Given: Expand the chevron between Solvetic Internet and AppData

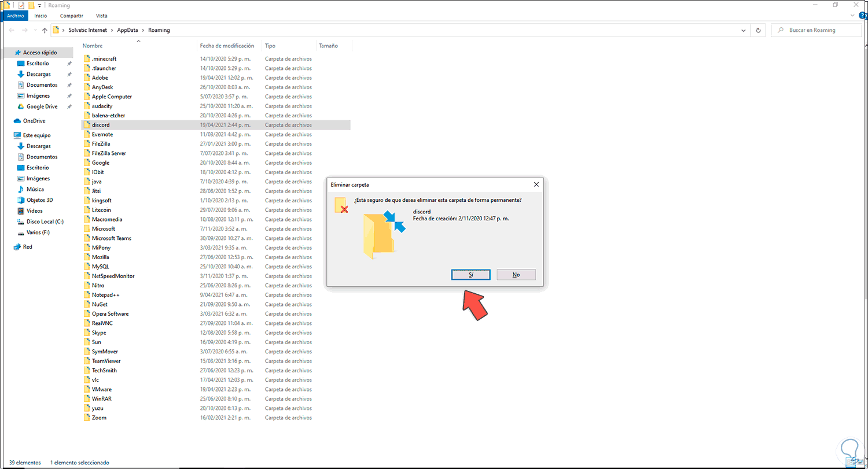Looking at the screenshot, I should pos(113,30).
